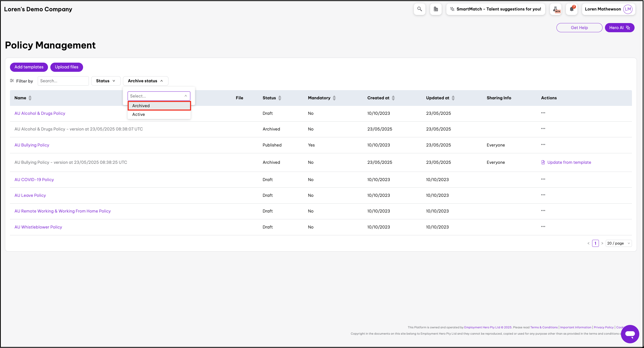This screenshot has width=644, height=348.
Task: Sort table by Mandatory column
Action: pos(334,98)
